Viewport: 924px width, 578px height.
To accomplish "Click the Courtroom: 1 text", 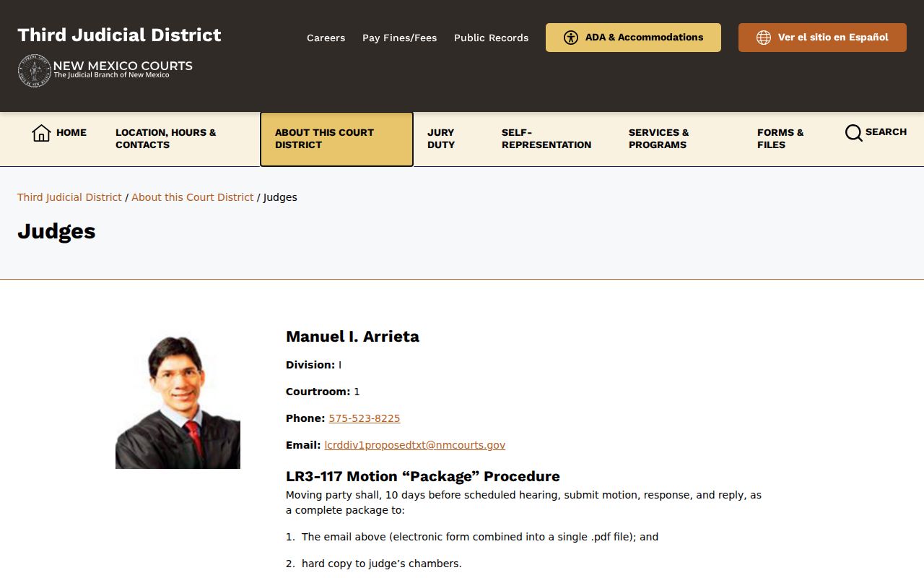I will [x=323, y=392].
